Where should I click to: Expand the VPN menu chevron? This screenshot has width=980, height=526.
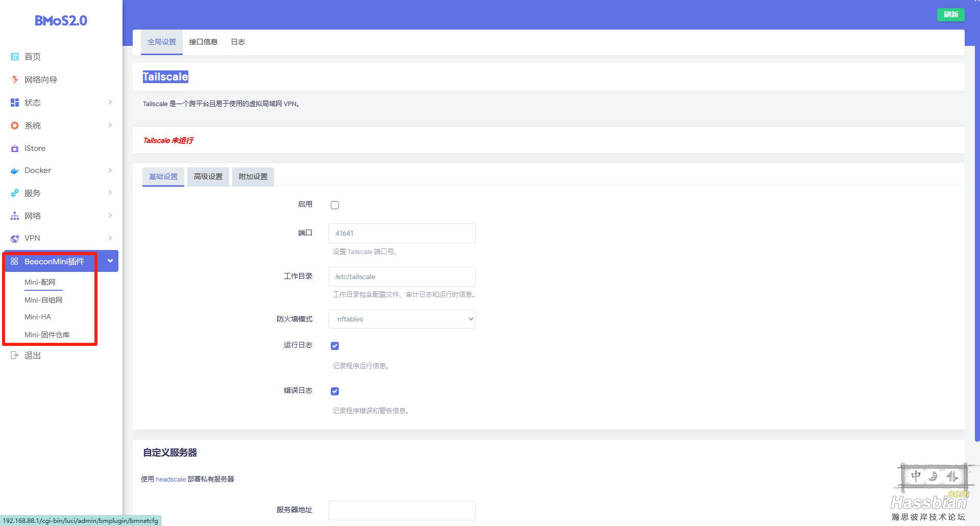[x=110, y=238]
